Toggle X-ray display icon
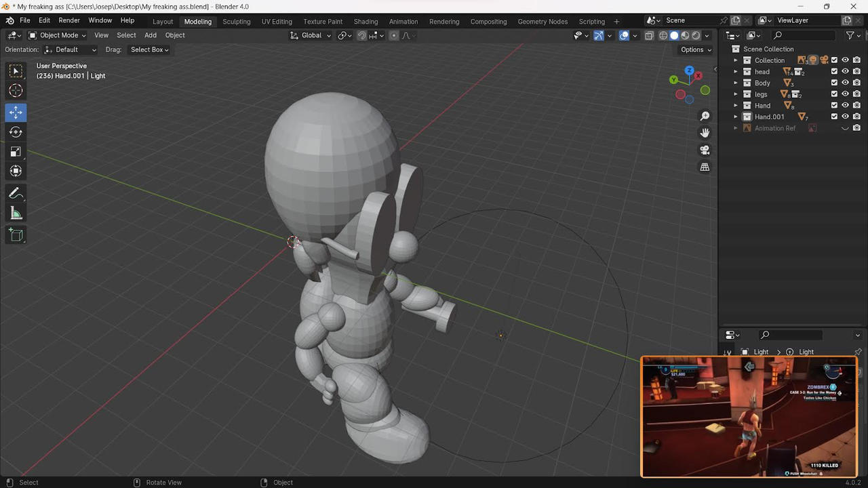The height and width of the screenshot is (488, 868). (x=649, y=35)
